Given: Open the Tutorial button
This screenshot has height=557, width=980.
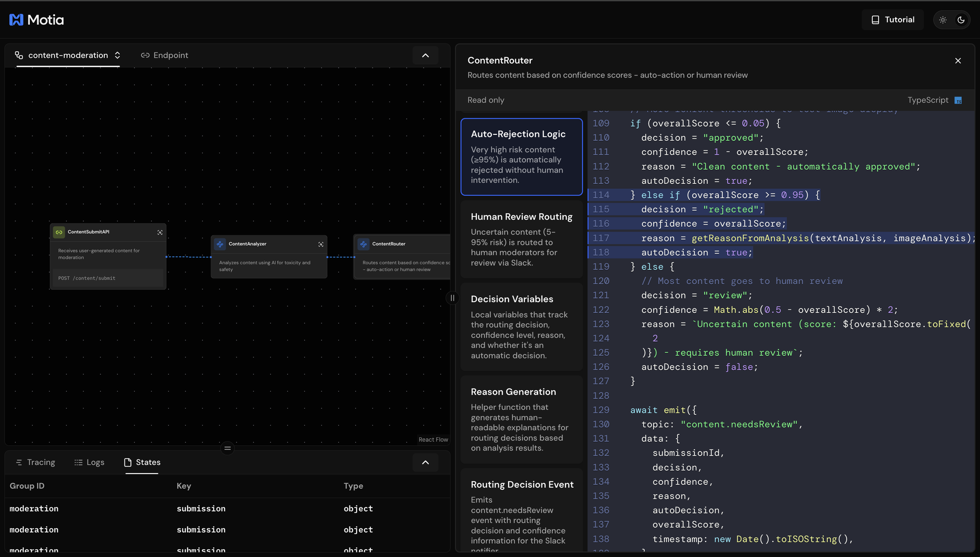Looking at the screenshot, I should pos(893,20).
